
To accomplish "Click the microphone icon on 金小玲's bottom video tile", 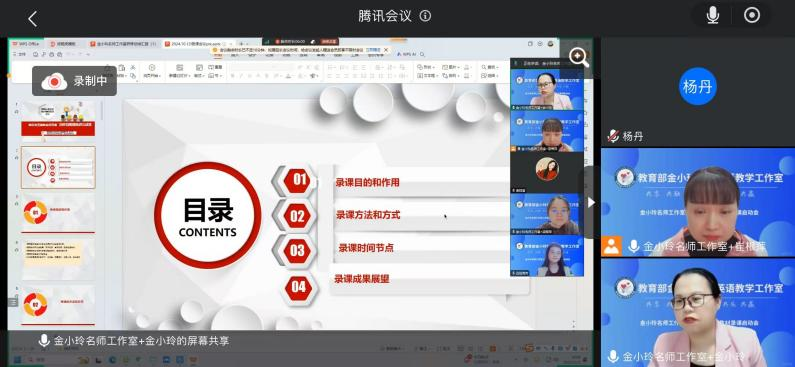I will 614,356.
